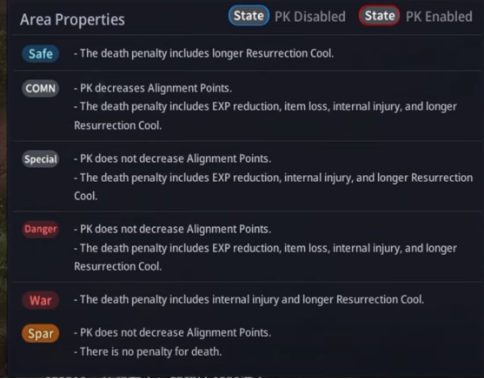Image resolution: width=484 pixels, height=379 pixels.
Task: Click the War zone death penalty text
Action: point(249,300)
